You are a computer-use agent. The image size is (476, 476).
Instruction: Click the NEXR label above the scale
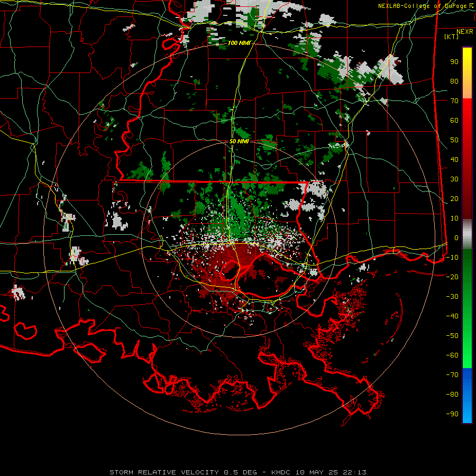click(x=465, y=32)
